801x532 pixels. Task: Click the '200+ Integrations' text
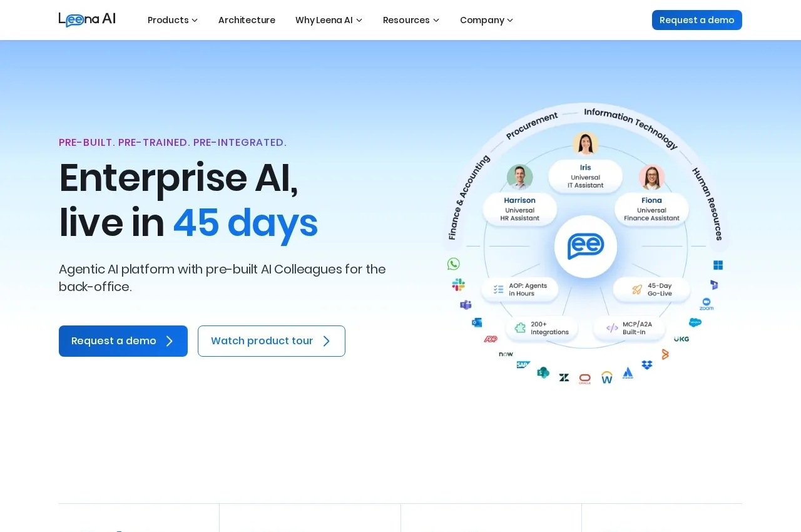tap(550, 328)
